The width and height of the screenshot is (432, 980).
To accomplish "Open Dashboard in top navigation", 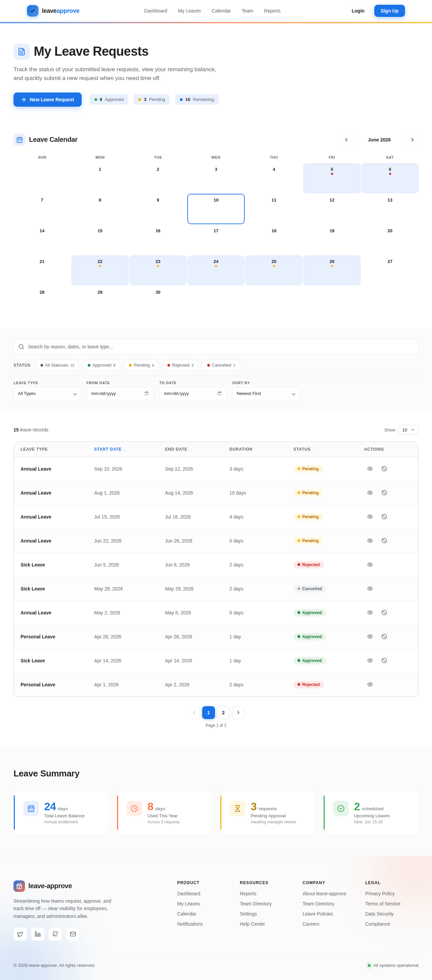I will pos(156,11).
